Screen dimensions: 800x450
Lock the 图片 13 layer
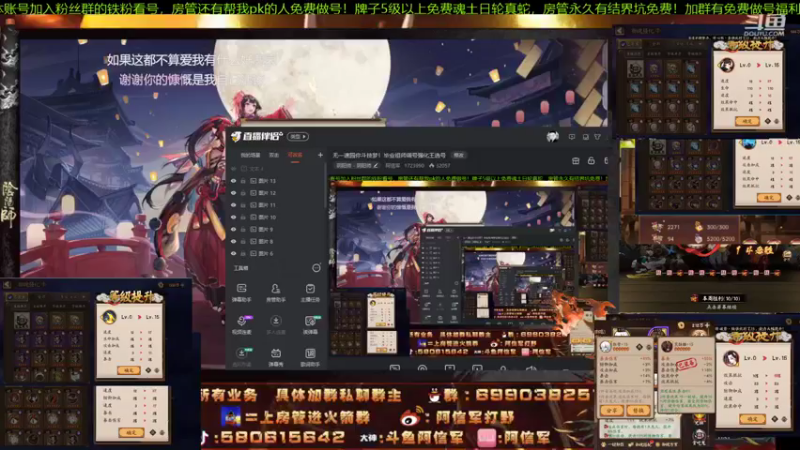pyautogui.click(x=243, y=181)
